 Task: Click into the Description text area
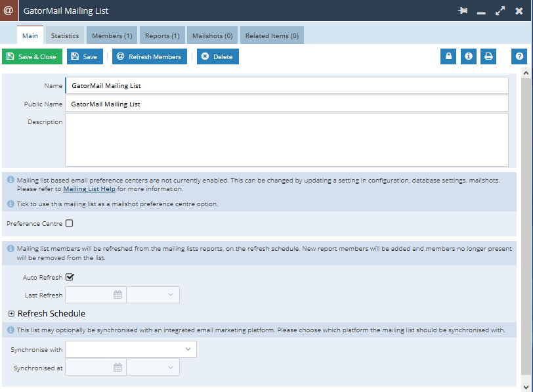[287, 140]
